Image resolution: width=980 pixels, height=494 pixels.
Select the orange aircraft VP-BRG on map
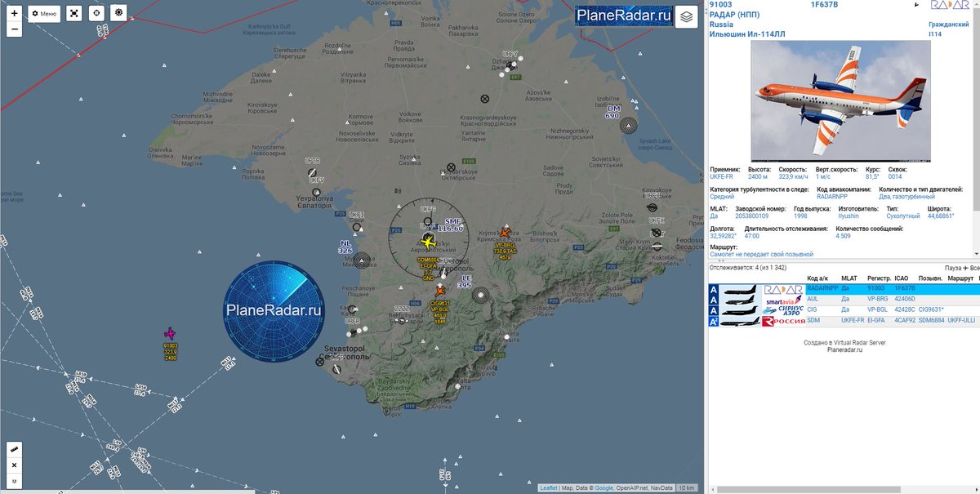pos(504,234)
